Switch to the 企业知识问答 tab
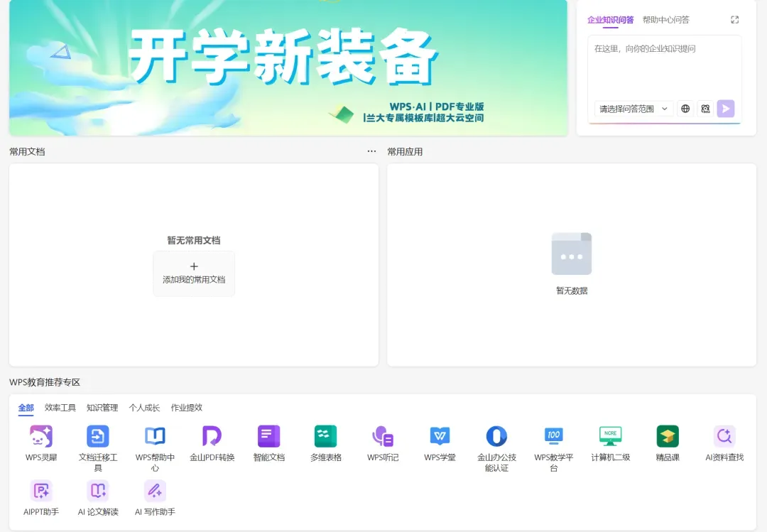This screenshot has width=767, height=532. click(x=611, y=20)
